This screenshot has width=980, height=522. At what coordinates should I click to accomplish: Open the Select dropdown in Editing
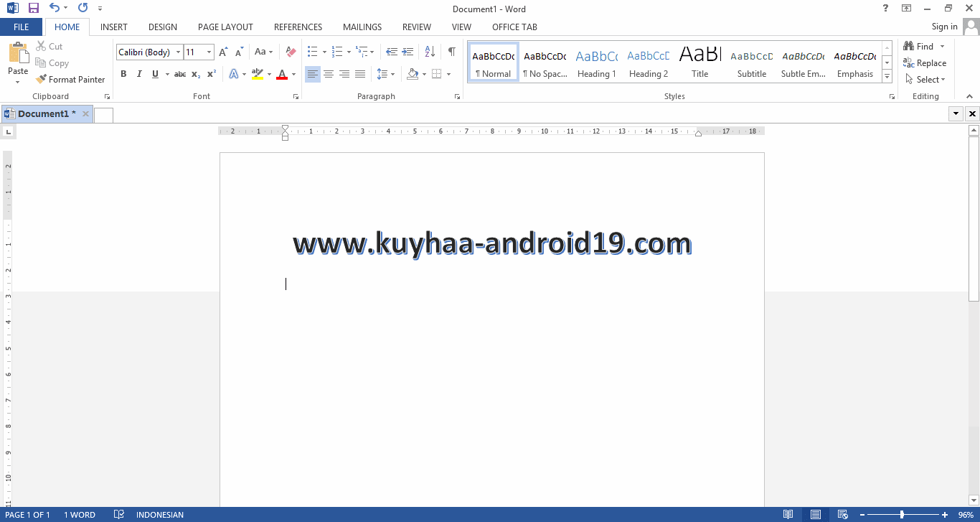925,80
